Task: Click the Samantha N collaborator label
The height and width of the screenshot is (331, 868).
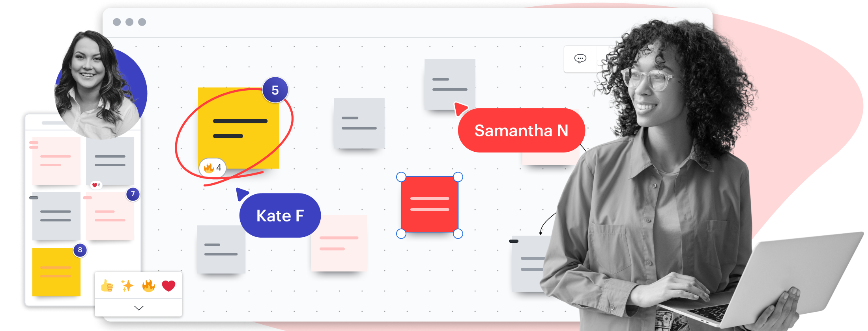Action: point(521,130)
